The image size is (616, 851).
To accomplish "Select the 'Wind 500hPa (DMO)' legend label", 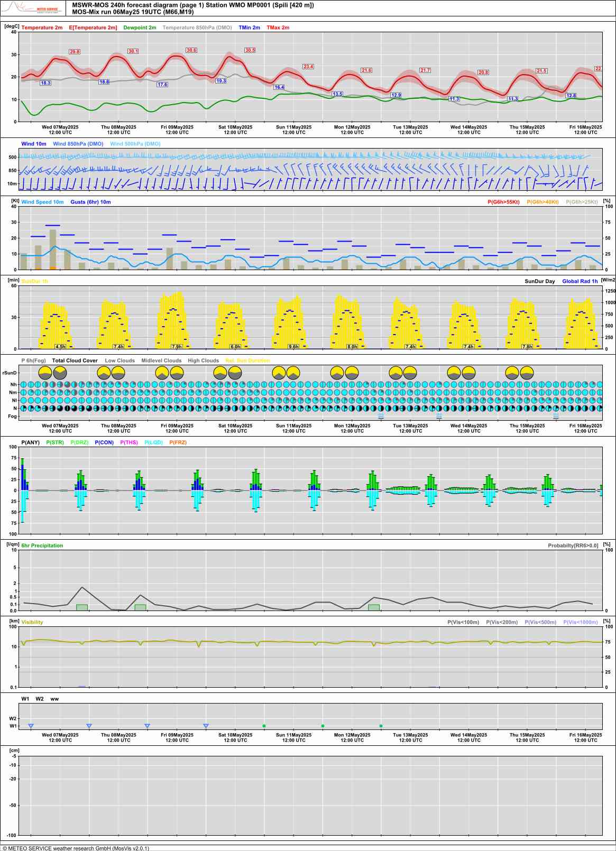I will (x=135, y=144).
